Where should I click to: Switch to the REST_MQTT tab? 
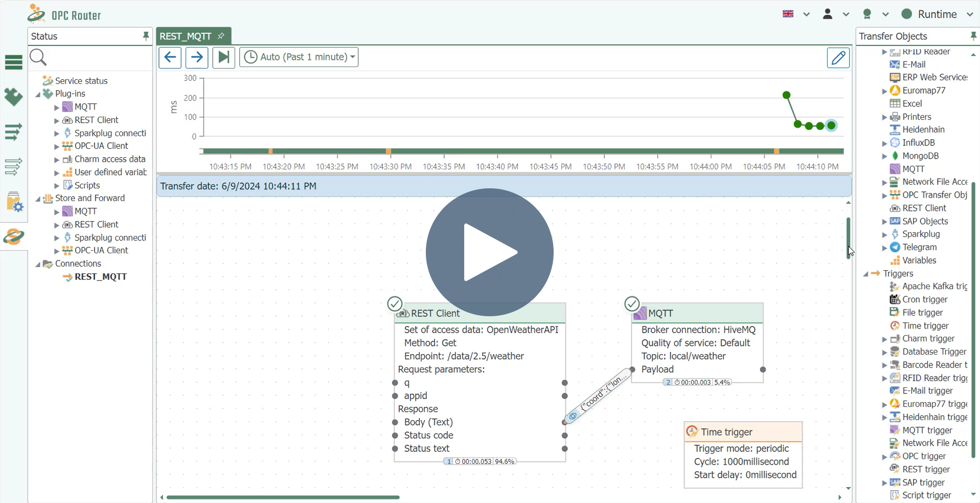tap(186, 36)
